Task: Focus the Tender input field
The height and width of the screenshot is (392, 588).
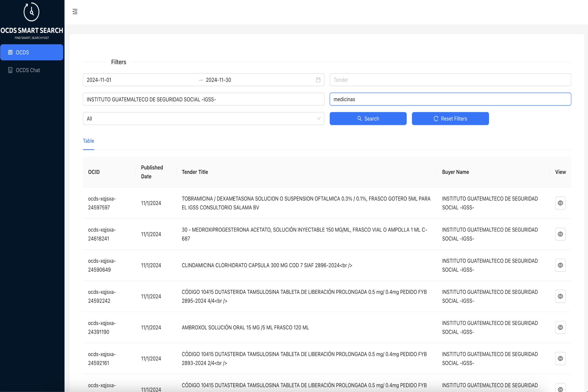Action: point(450,80)
